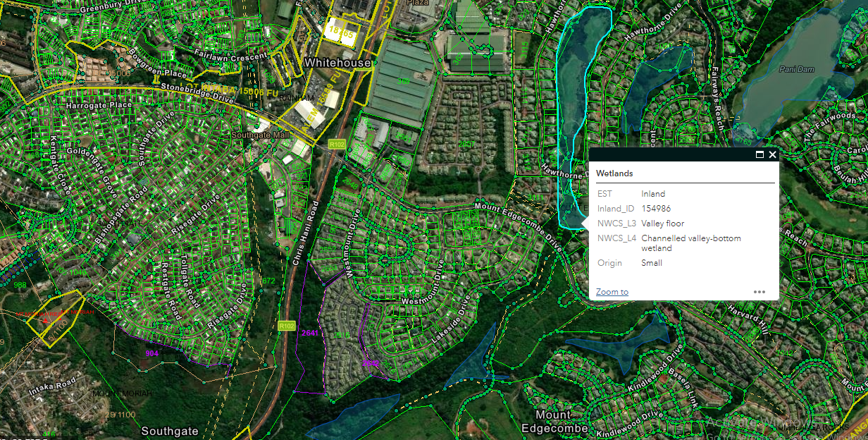The width and height of the screenshot is (868, 440).
Task: Select the purple parcel labelled 904
Action: (151, 353)
